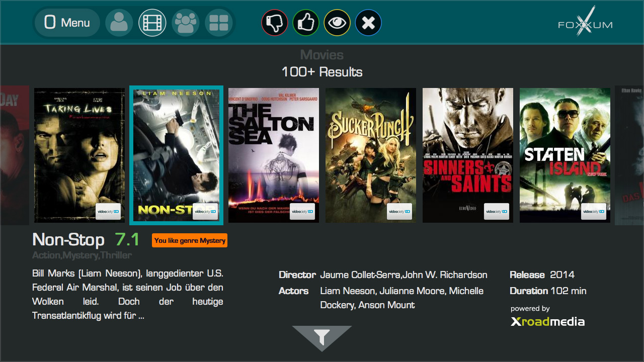Click videociety badge on Salton Sea poster
The image size is (644, 362).
click(302, 212)
